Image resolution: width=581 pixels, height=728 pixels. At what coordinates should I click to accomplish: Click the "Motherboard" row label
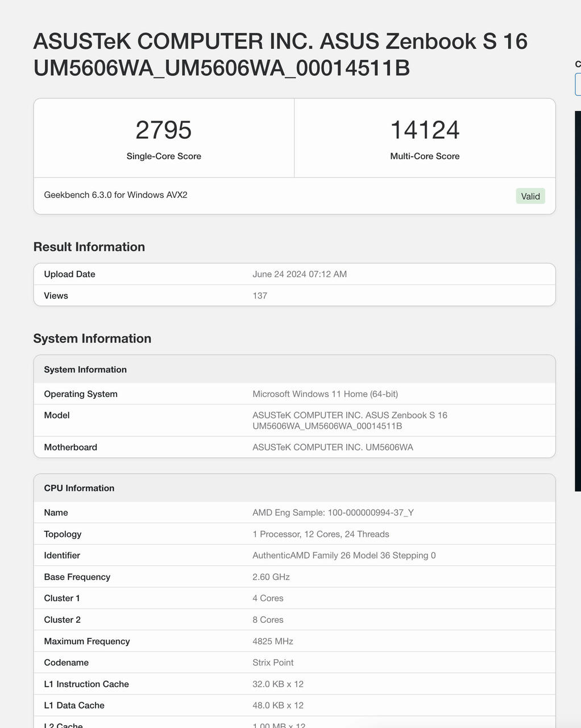(70, 448)
